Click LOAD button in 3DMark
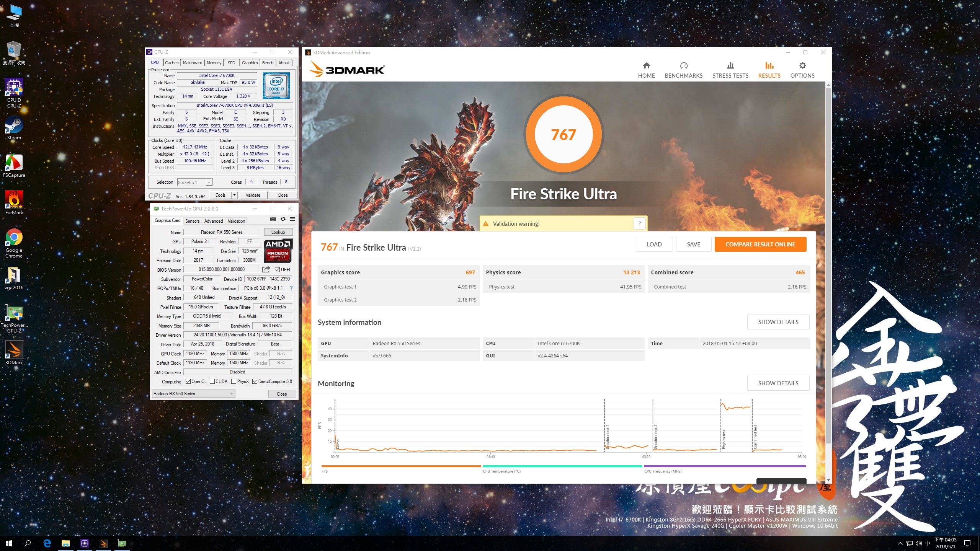This screenshot has height=551, width=980. pyautogui.click(x=654, y=244)
